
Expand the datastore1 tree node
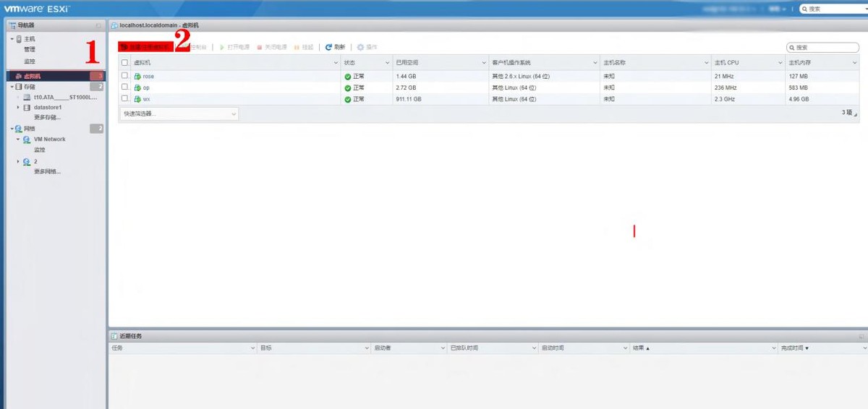click(x=18, y=107)
